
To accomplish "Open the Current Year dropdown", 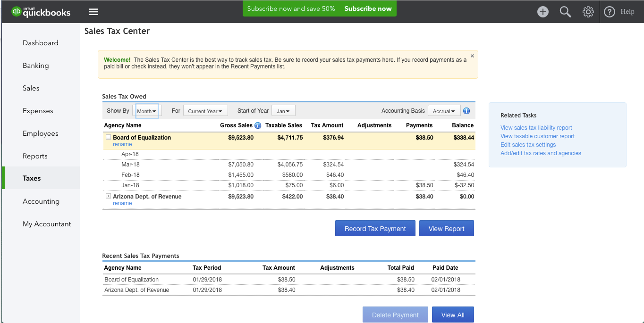I will [205, 110].
